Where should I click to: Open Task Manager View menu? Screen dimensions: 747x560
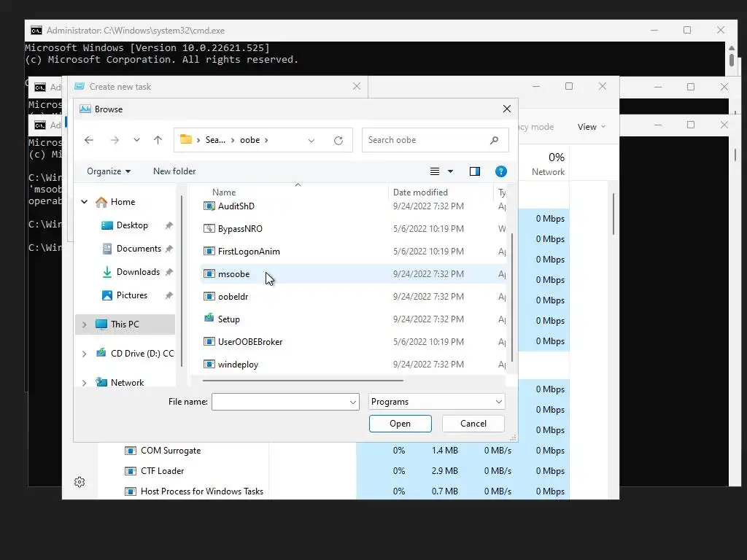tap(591, 127)
